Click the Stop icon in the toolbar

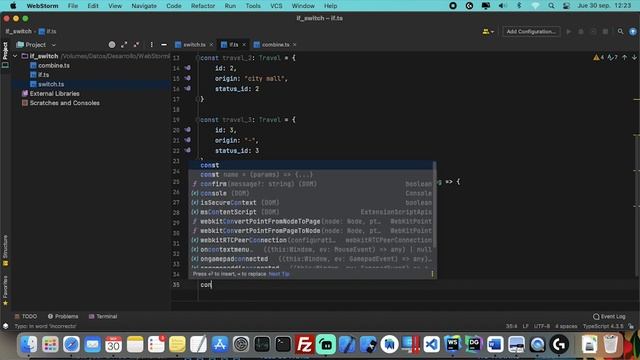point(606,31)
